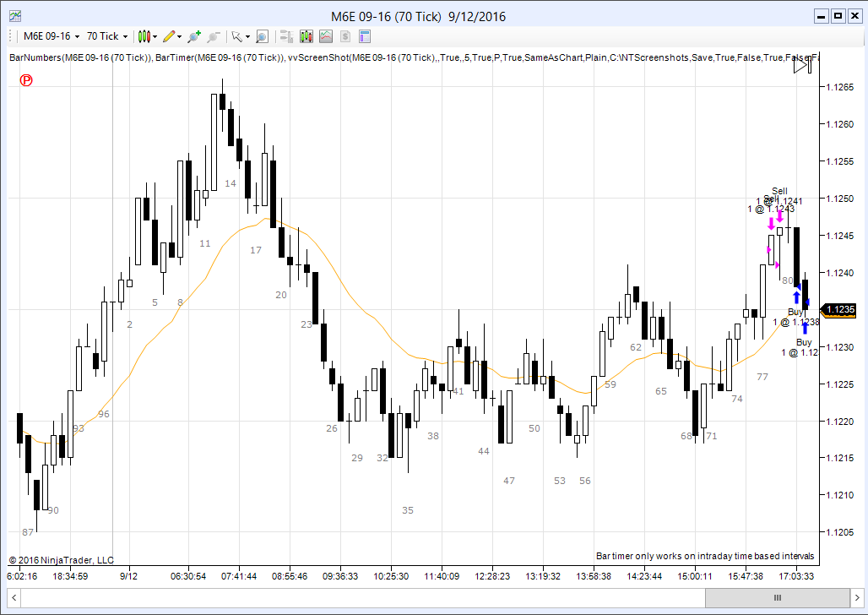Click the scroll-to-latest-bar arrow icon
The width and height of the screenshot is (868, 615).
coord(802,65)
